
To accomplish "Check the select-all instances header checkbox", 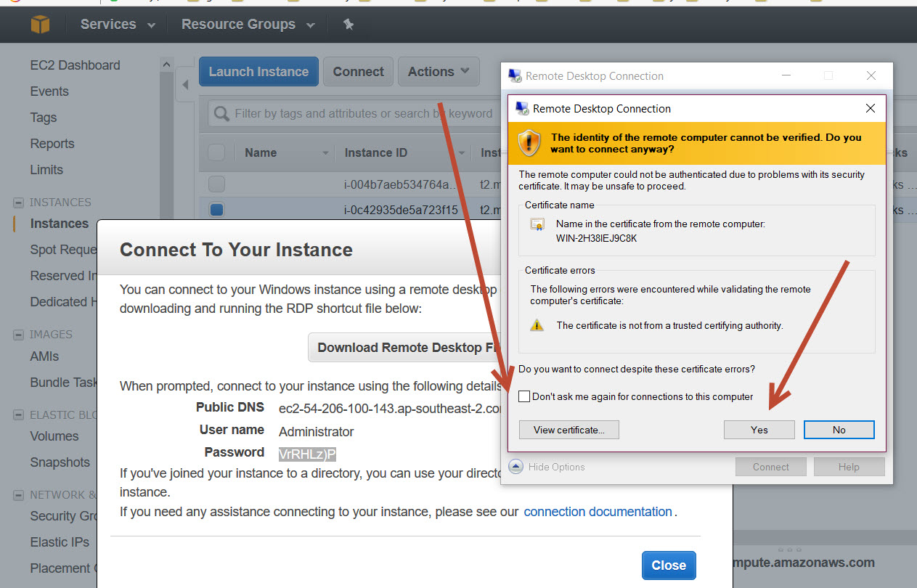I will pyautogui.click(x=216, y=152).
